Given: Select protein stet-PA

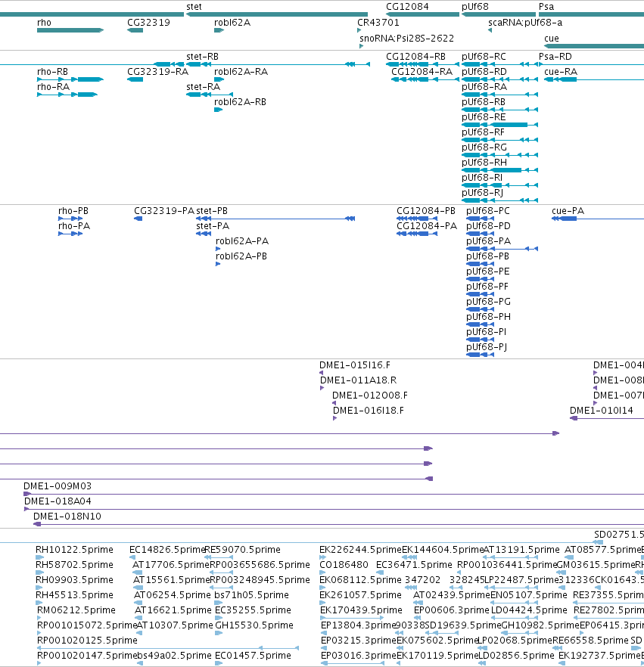Looking at the screenshot, I should coord(204,234).
